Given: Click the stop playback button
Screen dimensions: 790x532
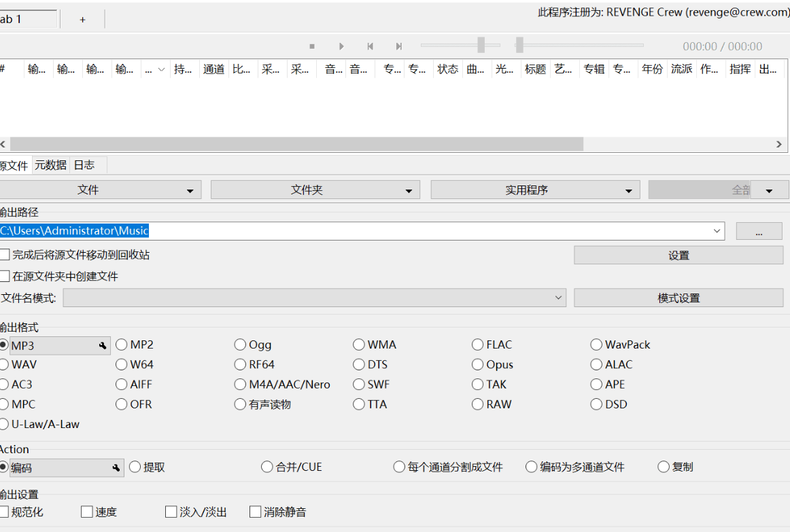Looking at the screenshot, I should (x=312, y=46).
